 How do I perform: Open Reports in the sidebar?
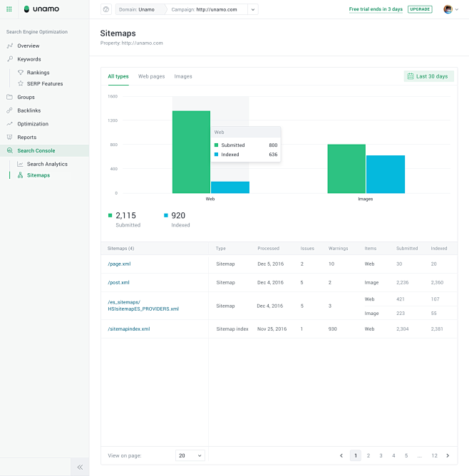click(x=26, y=138)
